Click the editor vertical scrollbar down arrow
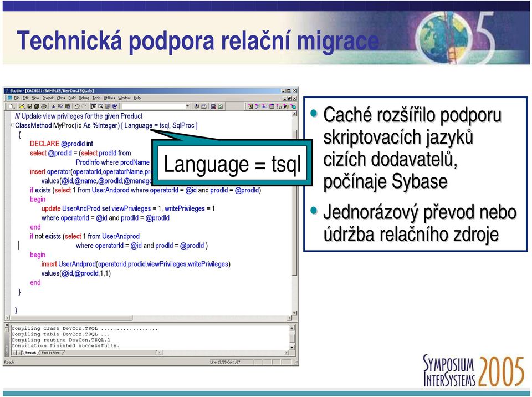Viewport: 532px width, 397px height. (x=294, y=313)
